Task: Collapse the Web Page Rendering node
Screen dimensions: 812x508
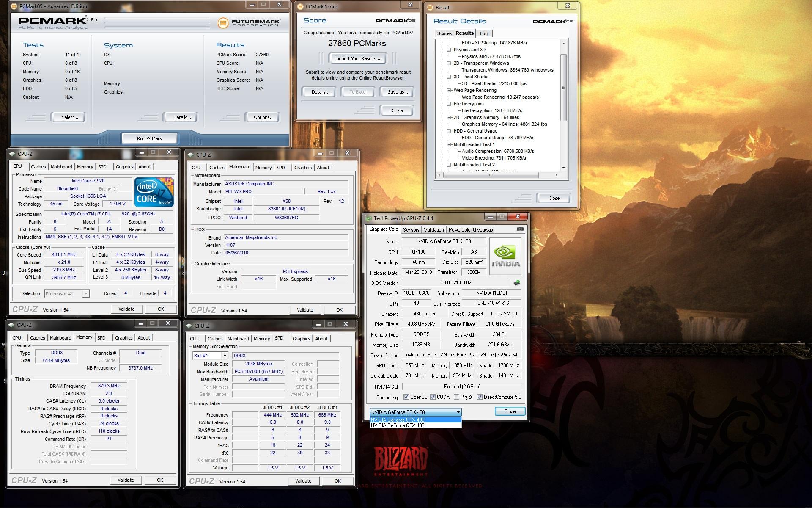Action: 449,90
